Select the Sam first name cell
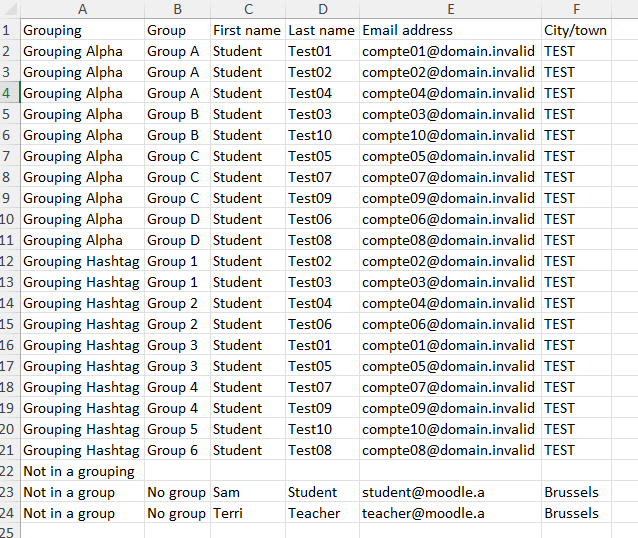Screen dimensions: 638x538 (248, 492)
